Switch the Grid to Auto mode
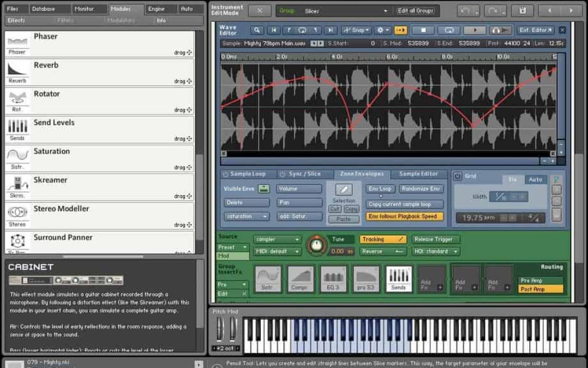Screen dimensions: 588x368 (536, 179)
